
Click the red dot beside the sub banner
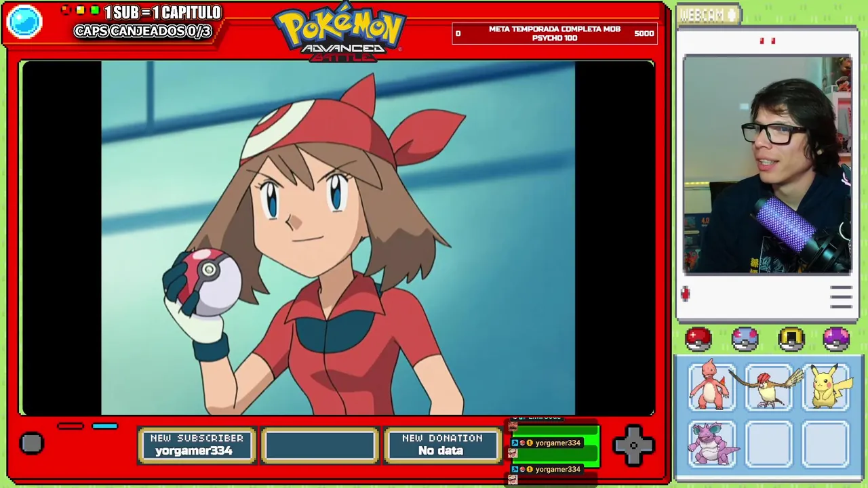(x=66, y=10)
